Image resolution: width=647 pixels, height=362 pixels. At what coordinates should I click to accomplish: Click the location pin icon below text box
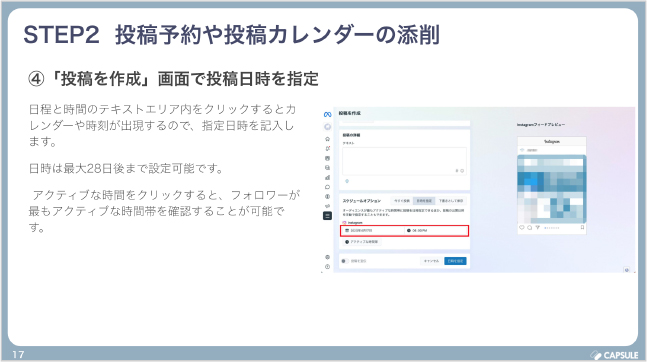(347, 181)
